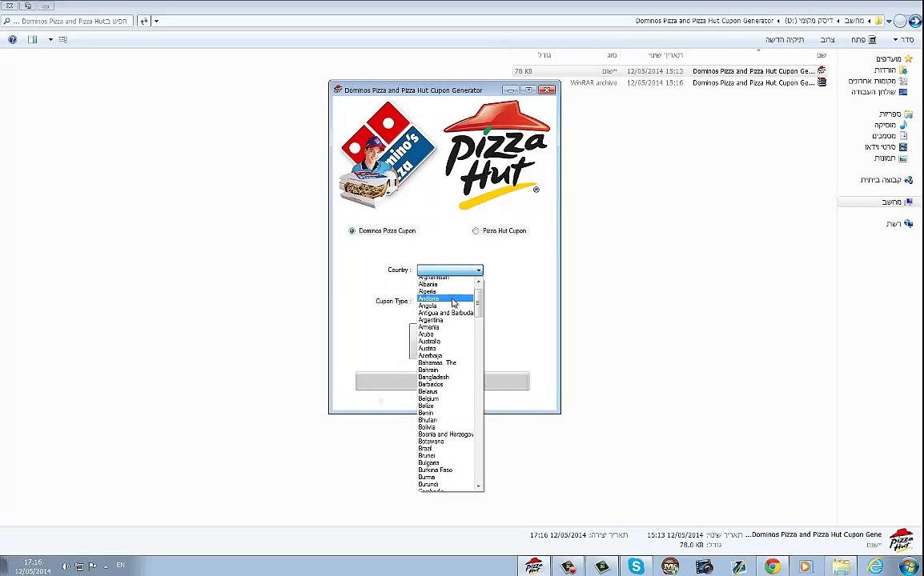The width and height of the screenshot is (924, 576).
Task: Click the country list scroll-down arrow
Action: [479, 486]
